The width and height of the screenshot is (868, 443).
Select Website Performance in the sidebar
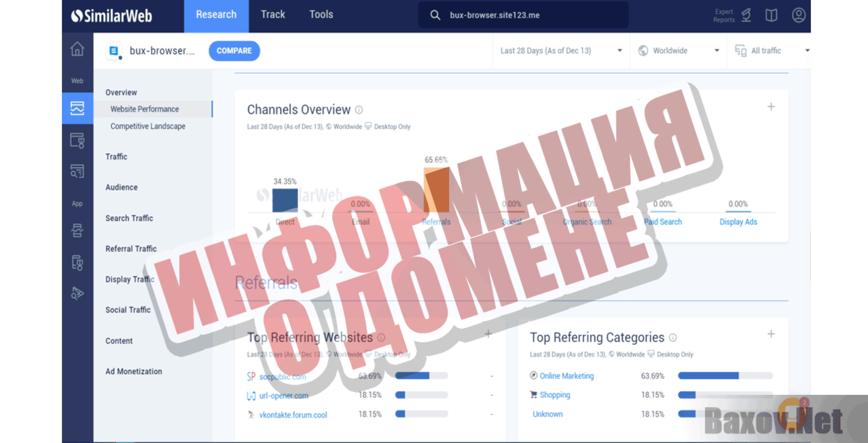[145, 109]
